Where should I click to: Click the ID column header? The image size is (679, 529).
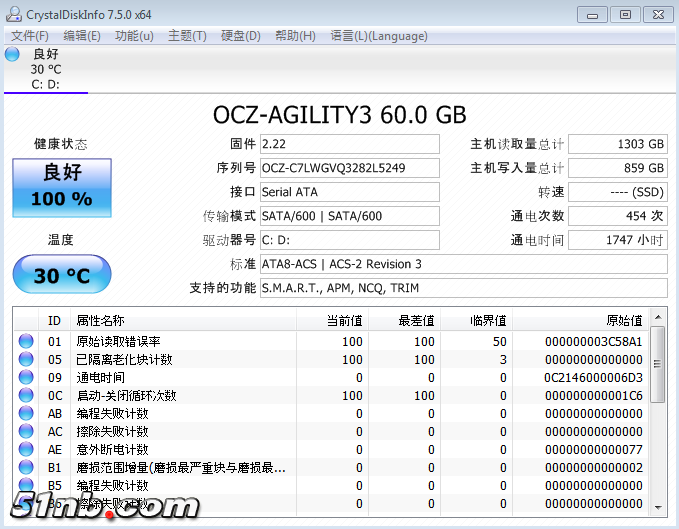click(55, 321)
